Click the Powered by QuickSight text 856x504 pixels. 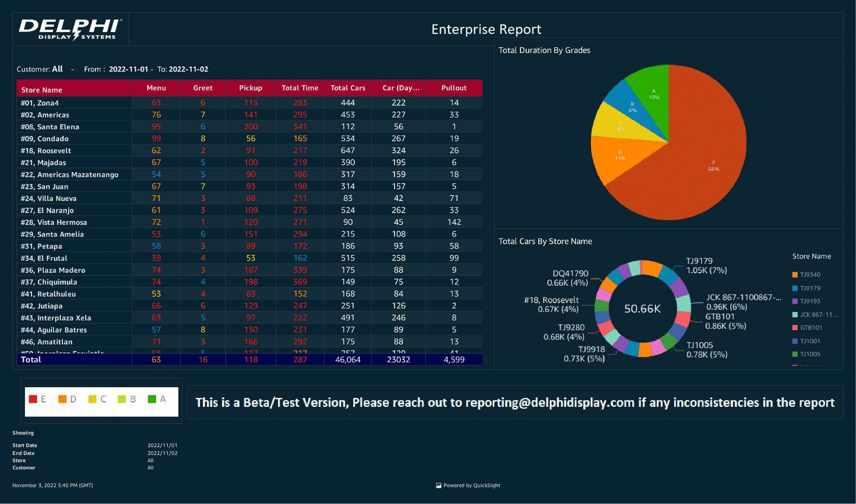point(472,485)
